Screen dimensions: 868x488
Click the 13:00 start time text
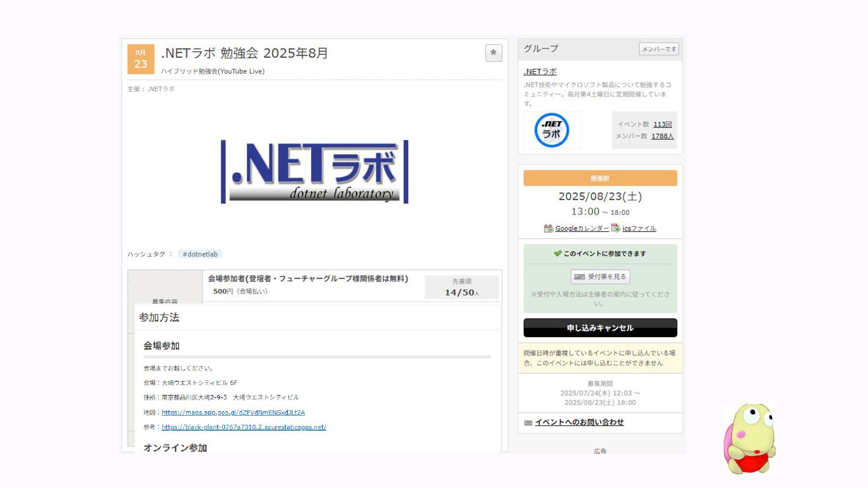[x=585, y=211]
